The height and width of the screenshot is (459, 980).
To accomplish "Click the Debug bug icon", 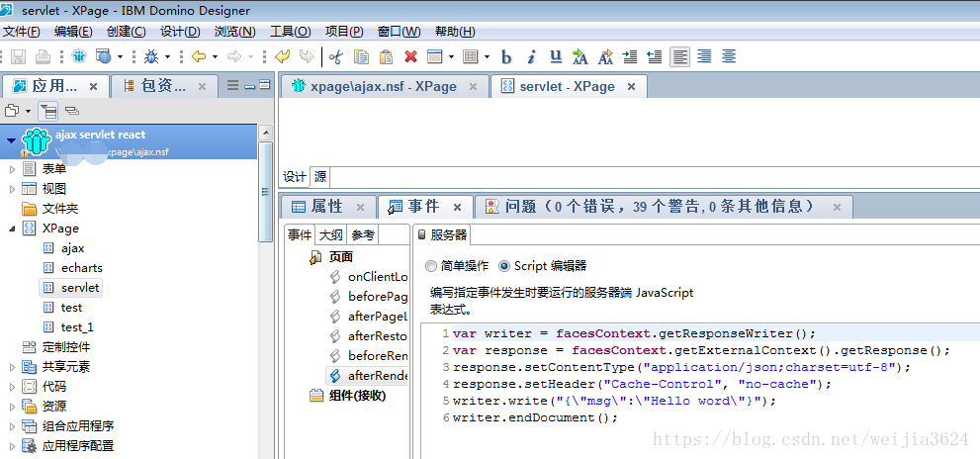I will point(151,57).
